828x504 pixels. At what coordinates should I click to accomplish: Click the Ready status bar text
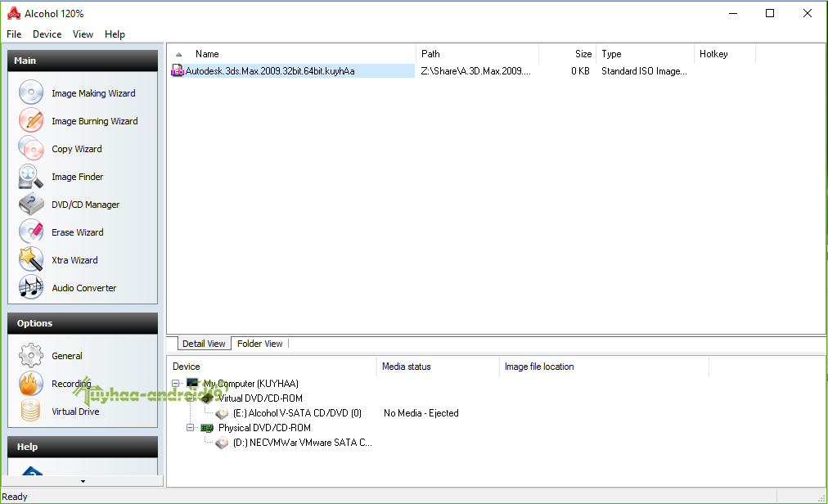[14, 497]
